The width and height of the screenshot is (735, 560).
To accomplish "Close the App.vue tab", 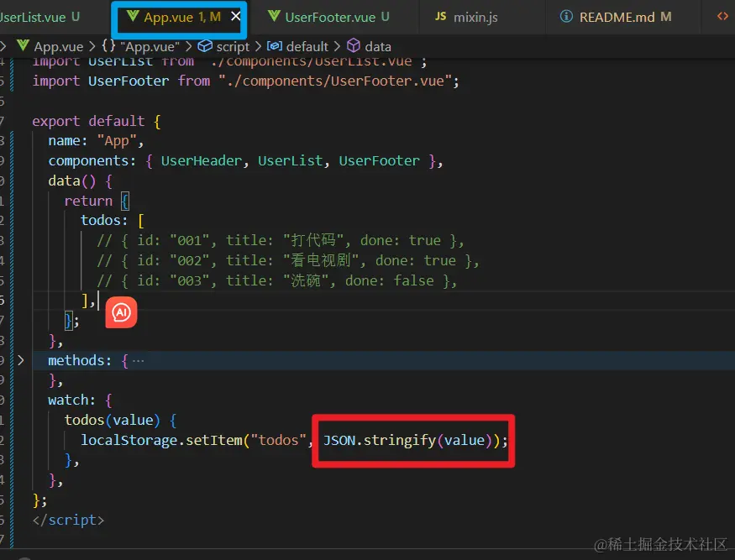I will click(x=236, y=17).
